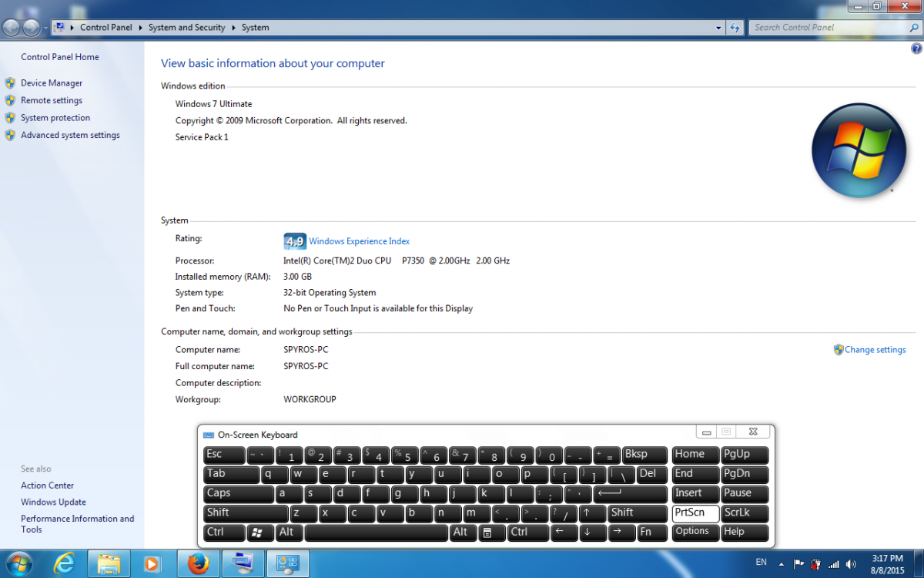Select System and Security breadcrumb
Viewport: 924px width, 578px height.
pos(187,28)
